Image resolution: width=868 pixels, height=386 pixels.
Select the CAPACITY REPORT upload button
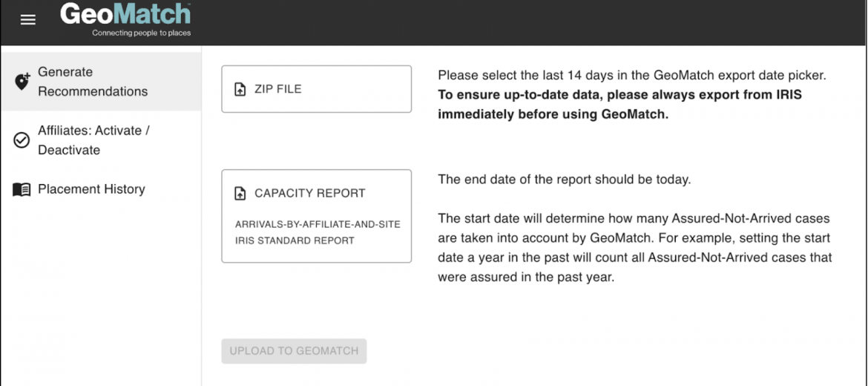[316, 216]
